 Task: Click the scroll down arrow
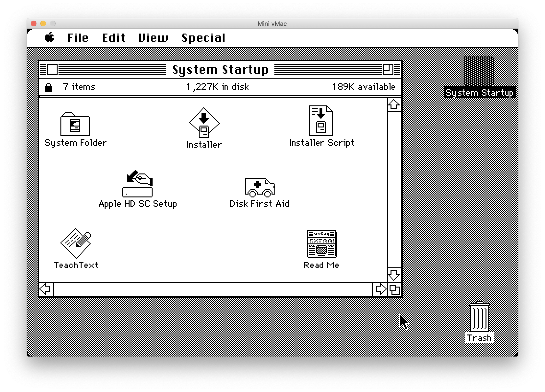pos(393,275)
